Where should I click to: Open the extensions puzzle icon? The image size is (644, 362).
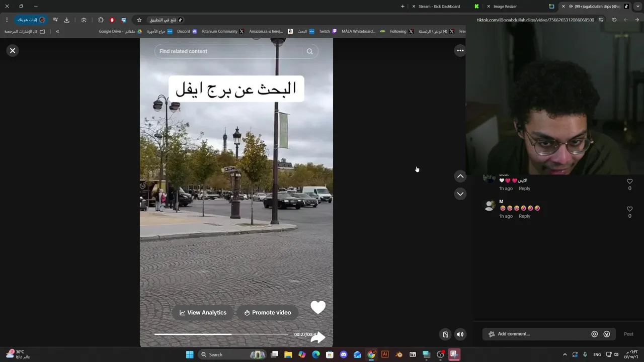(x=101, y=20)
